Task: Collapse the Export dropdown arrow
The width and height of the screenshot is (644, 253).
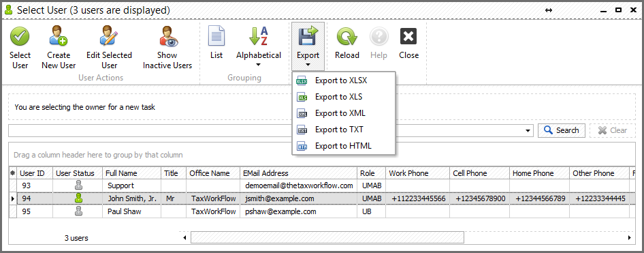Action: [x=308, y=65]
